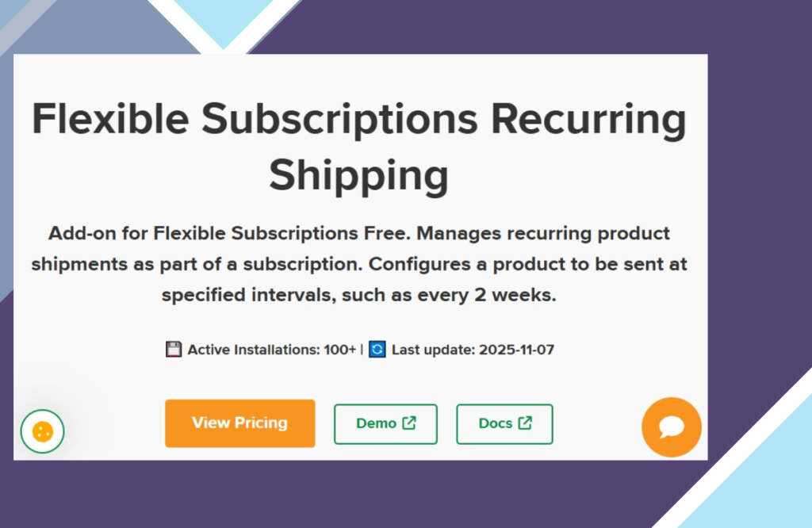Click the Active Installations label text

pos(254,350)
